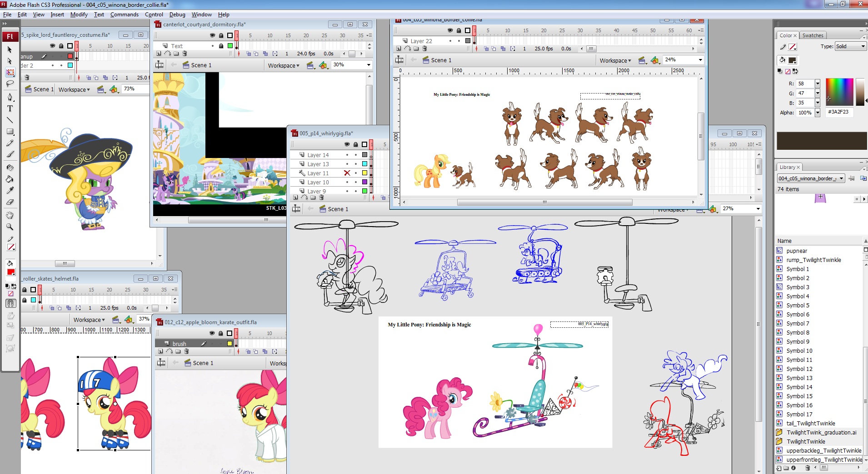Click the rainbow color picker field
868x474 pixels.
839,92
